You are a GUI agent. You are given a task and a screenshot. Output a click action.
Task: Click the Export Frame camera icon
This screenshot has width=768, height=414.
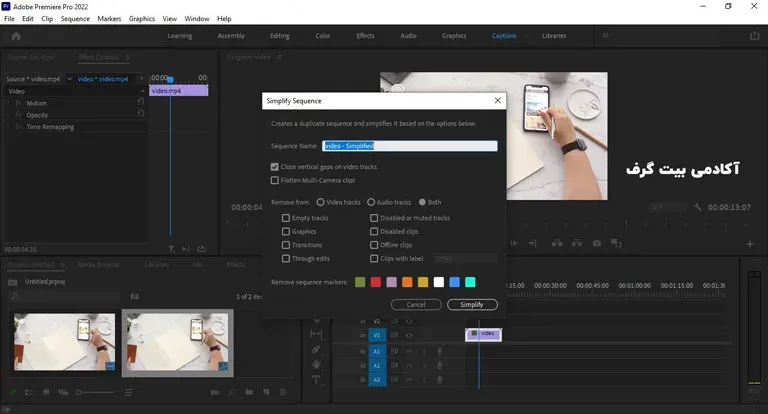pyautogui.click(x=597, y=243)
